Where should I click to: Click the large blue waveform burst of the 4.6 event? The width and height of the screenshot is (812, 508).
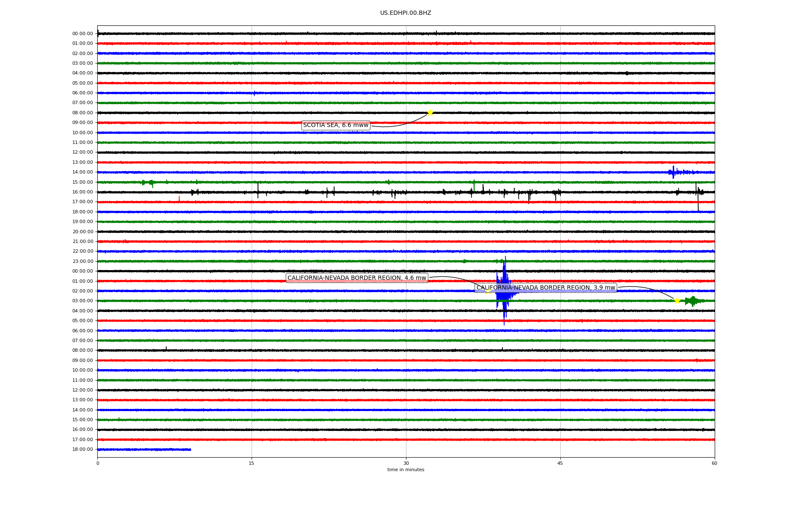[x=505, y=291]
